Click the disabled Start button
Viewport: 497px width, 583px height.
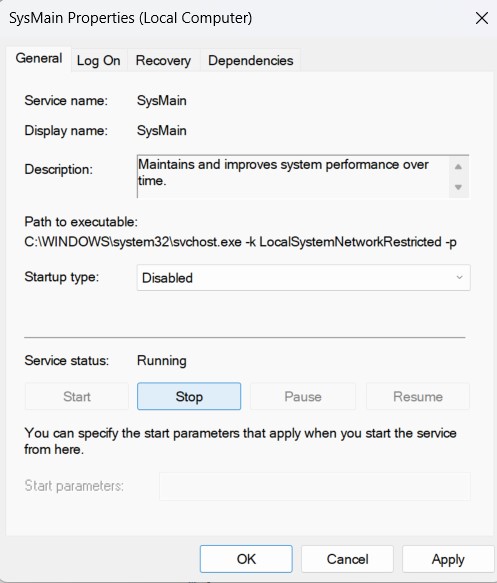[77, 396]
